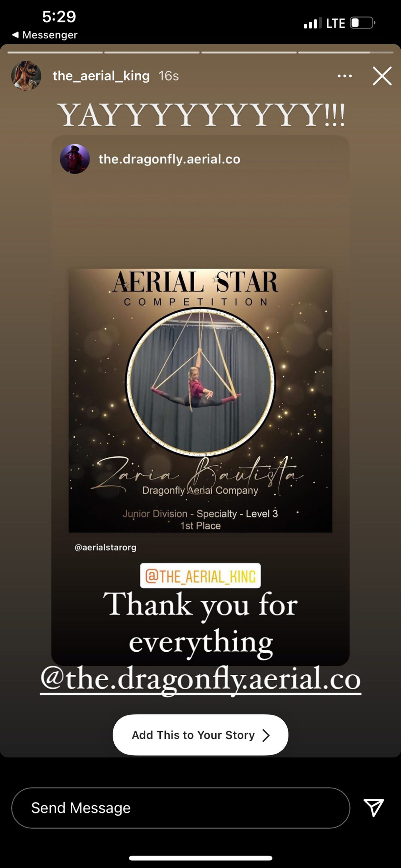401x868 pixels.
Task: Tap the paper plane share icon
Action: [x=374, y=807]
